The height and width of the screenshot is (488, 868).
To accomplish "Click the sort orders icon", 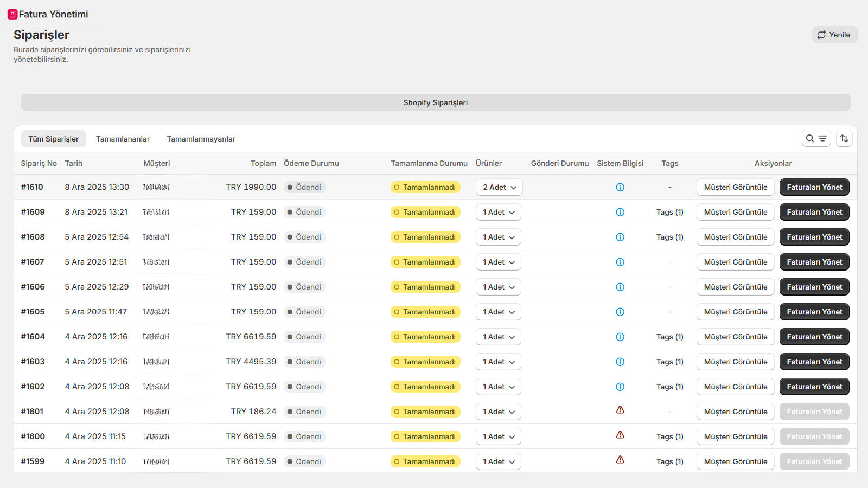I will coord(844,139).
